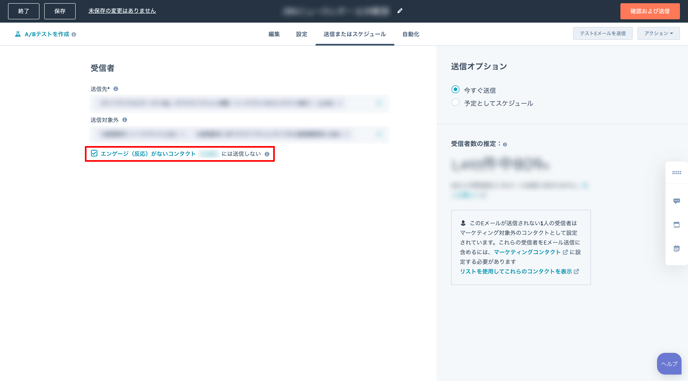This screenshot has width=688, height=381.
Task: Click the 終了 button
Action: (x=24, y=11)
